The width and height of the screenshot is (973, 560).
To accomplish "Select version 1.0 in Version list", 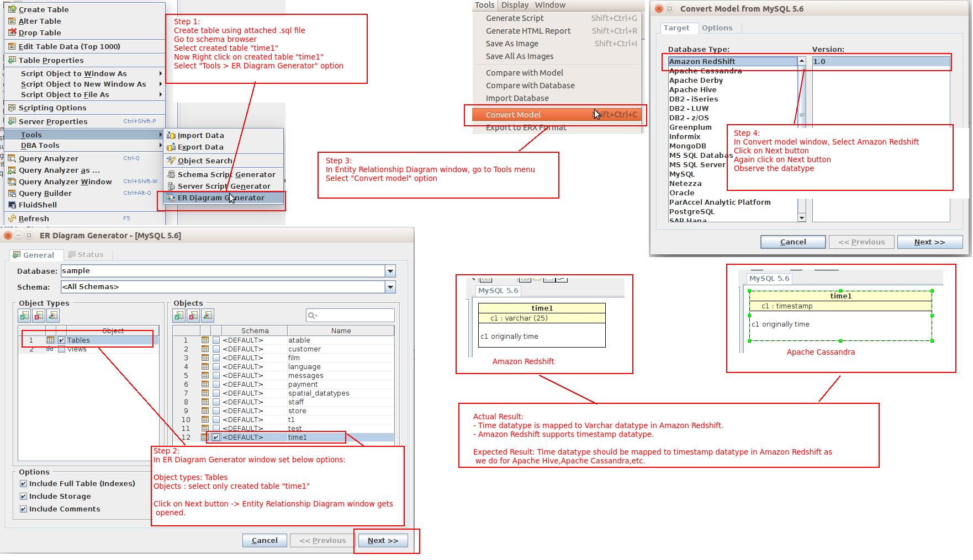I will pyautogui.click(x=881, y=62).
